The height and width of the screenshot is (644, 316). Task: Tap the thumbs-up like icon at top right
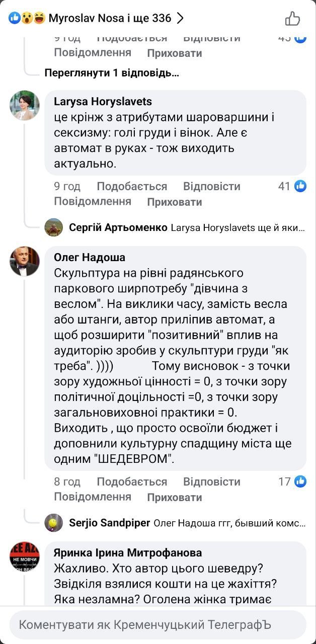(x=292, y=19)
